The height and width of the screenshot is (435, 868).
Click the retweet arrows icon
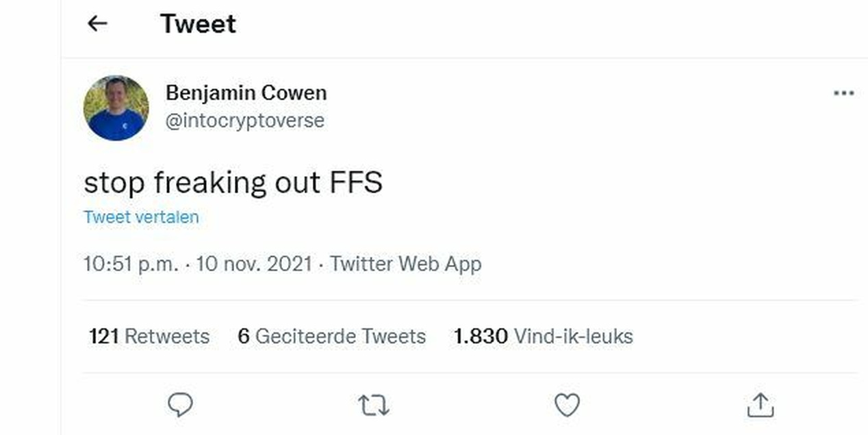(x=374, y=406)
